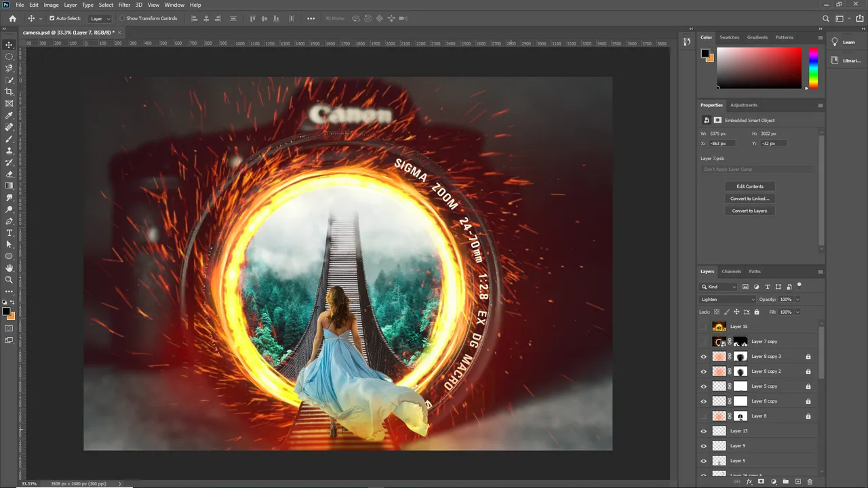Open the Select menu

tap(106, 5)
